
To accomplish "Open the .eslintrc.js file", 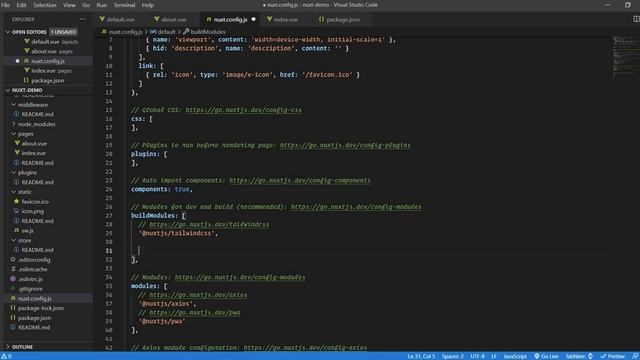I will tap(30, 279).
